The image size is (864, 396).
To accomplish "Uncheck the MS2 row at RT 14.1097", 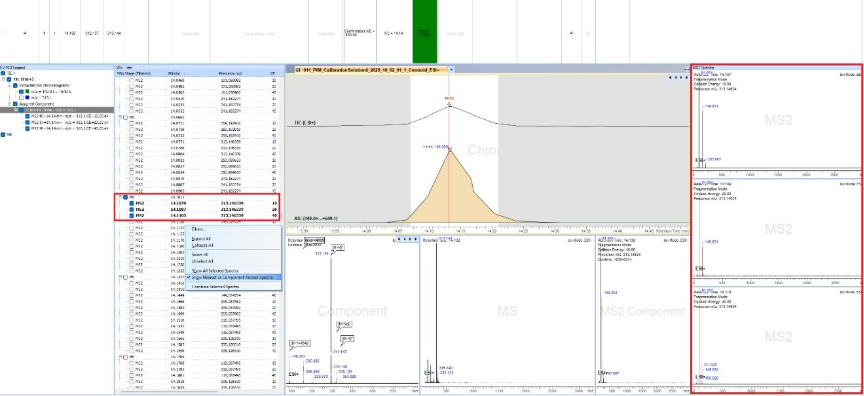I will [132, 209].
